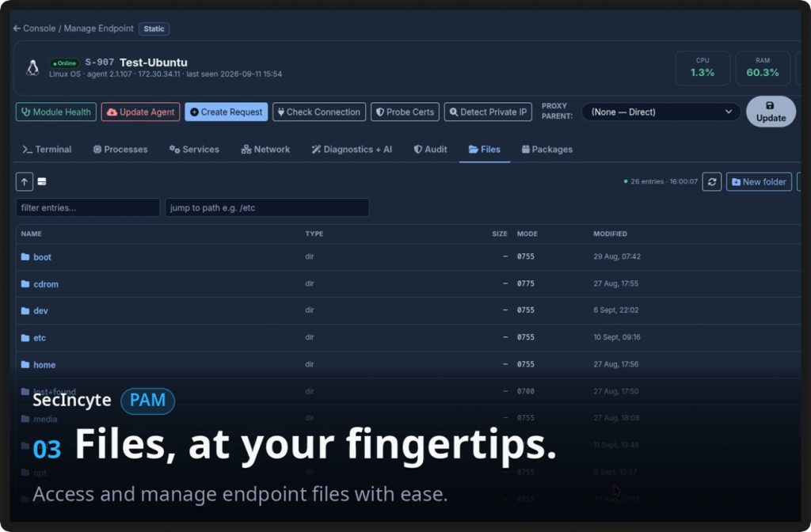Click the jump to path field
This screenshot has height=532, width=811.
[267, 208]
